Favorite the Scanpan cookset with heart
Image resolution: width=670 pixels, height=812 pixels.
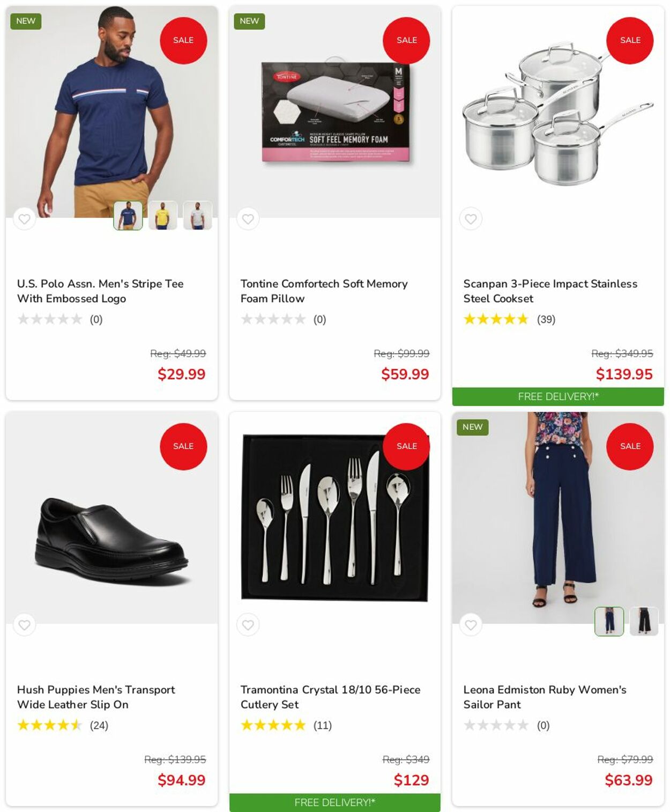click(471, 219)
